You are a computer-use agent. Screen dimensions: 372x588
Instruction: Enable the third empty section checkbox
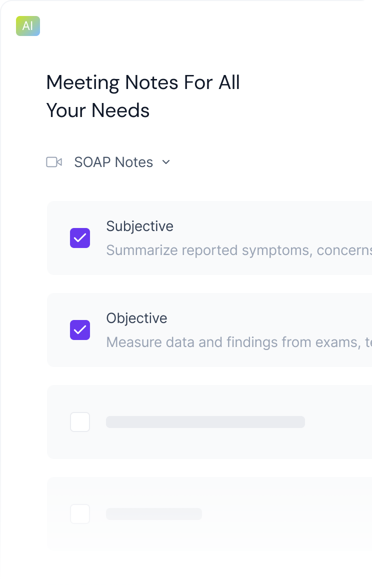(79, 421)
